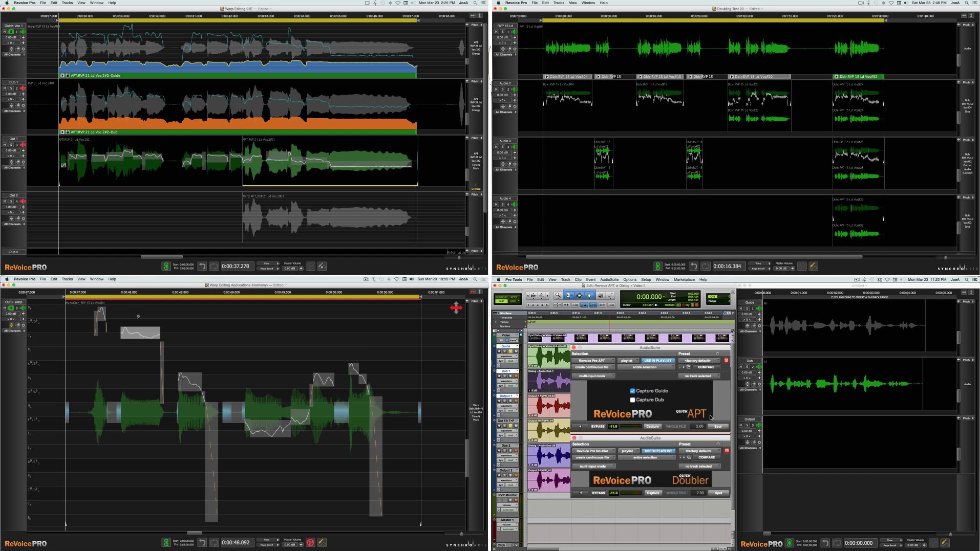The image size is (980, 551).
Task: Mute the Dub 1 track in Warp Editing 01E
Action: (5, 89)
